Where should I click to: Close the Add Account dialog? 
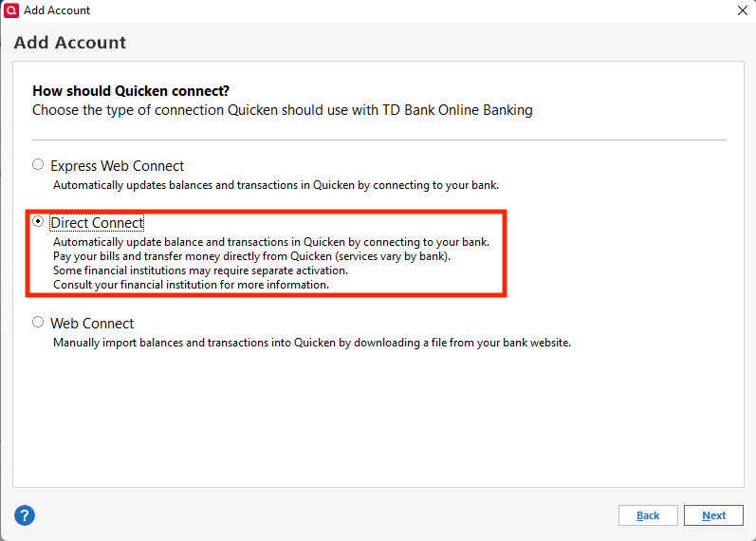[x=743, y=10]
